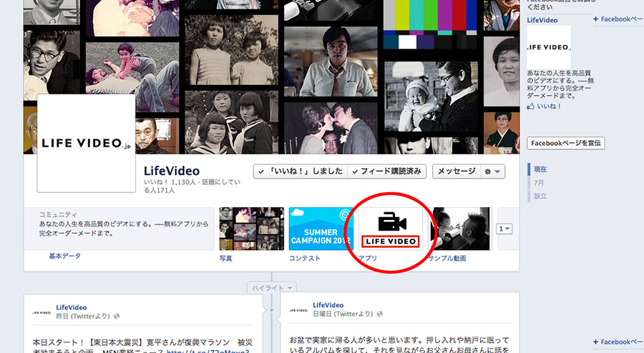This screenshot has height=353, width=644.
Task: Open the sample video thumbnail tile
Action: [459, 229]
